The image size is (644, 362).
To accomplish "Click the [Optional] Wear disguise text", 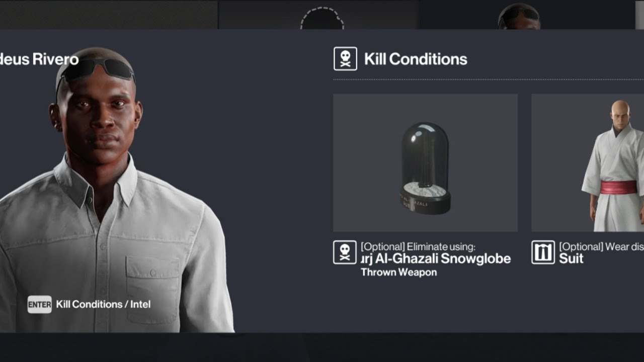I will click(x=601, y=247).
